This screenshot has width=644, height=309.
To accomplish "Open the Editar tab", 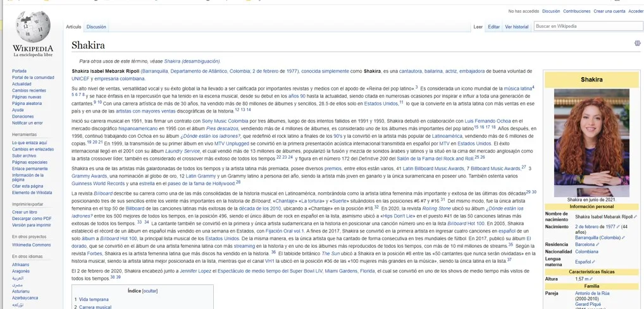I will (x=493, y=27).
